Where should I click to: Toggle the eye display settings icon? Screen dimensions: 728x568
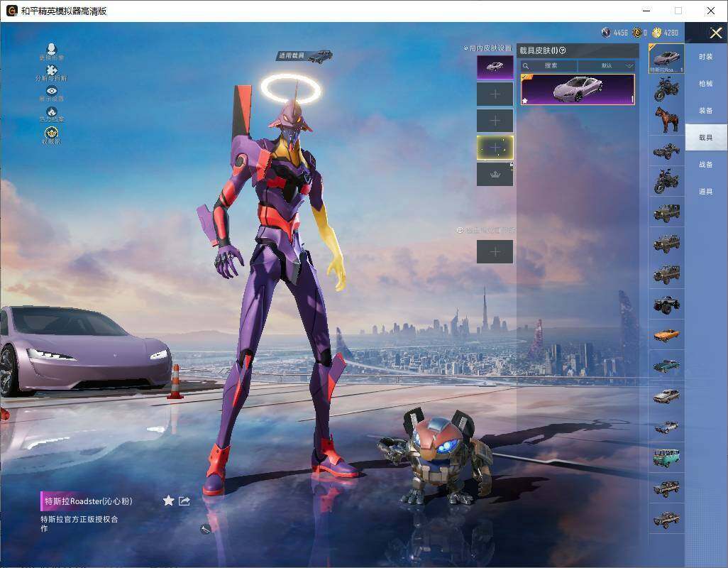(52, 91)
